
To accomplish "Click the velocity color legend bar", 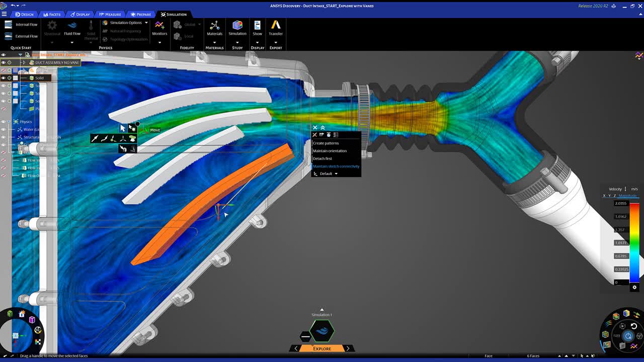I will (x=634, y=242).
